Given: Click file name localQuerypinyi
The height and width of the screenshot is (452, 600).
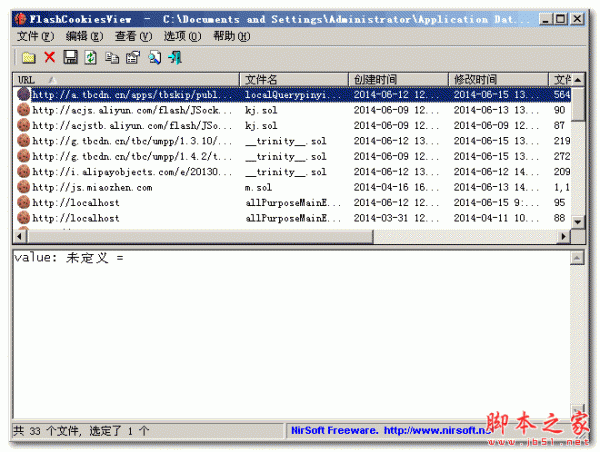Looking at the screenshot, I should (292, 95).
